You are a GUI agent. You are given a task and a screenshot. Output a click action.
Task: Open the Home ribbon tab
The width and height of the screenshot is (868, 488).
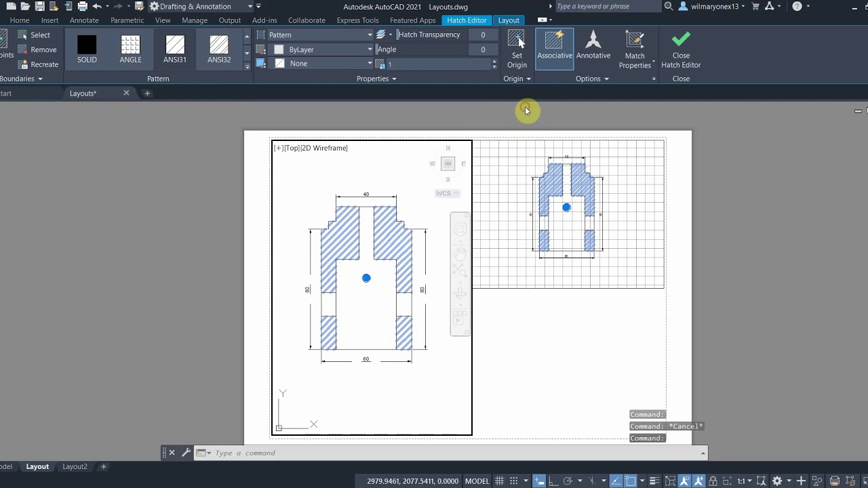pos(20,20)
